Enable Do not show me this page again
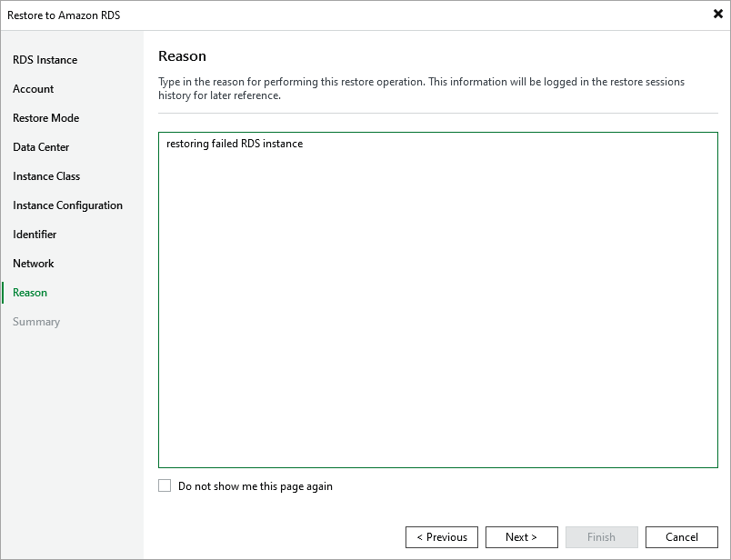This screenshot has height=560, width=731. (x=165, y=485)
